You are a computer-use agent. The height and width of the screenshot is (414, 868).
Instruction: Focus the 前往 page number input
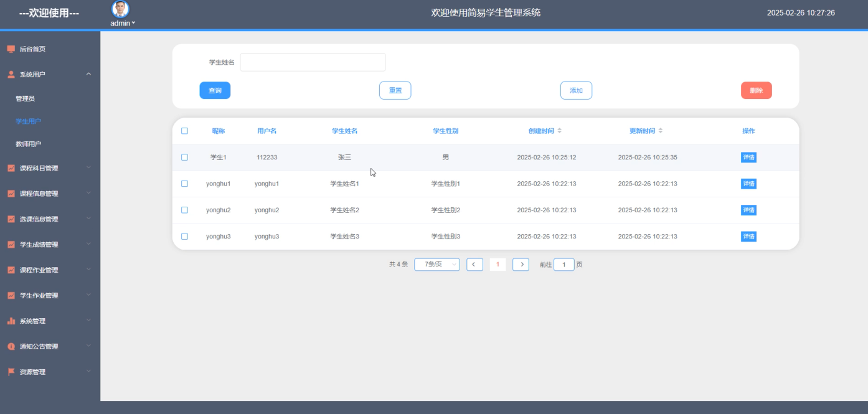564,265
